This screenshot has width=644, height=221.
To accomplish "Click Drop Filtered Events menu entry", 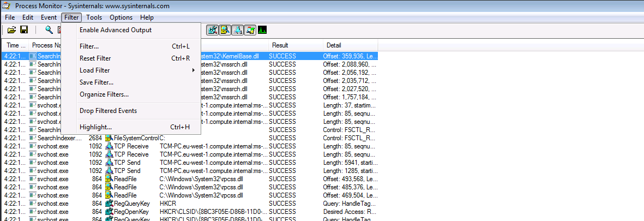I will (108, 111).
